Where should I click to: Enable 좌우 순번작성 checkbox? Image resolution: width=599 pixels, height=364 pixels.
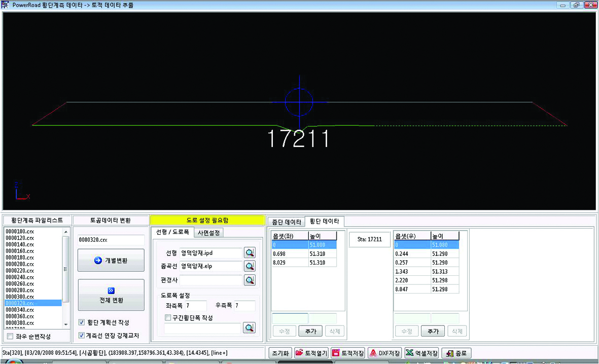coord(10,336)
